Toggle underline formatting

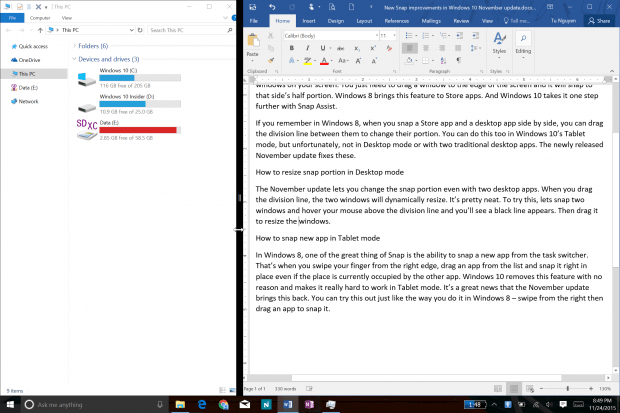tap(323, 48)
